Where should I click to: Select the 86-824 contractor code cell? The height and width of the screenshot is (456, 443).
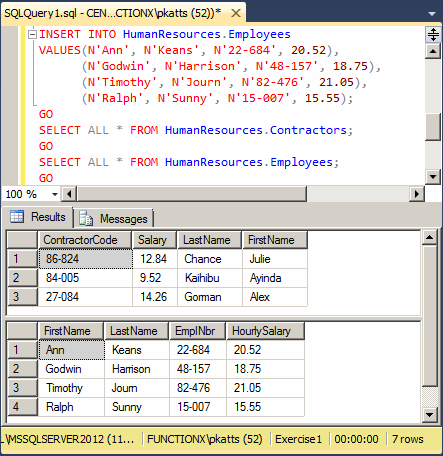[x=86, y=259]
